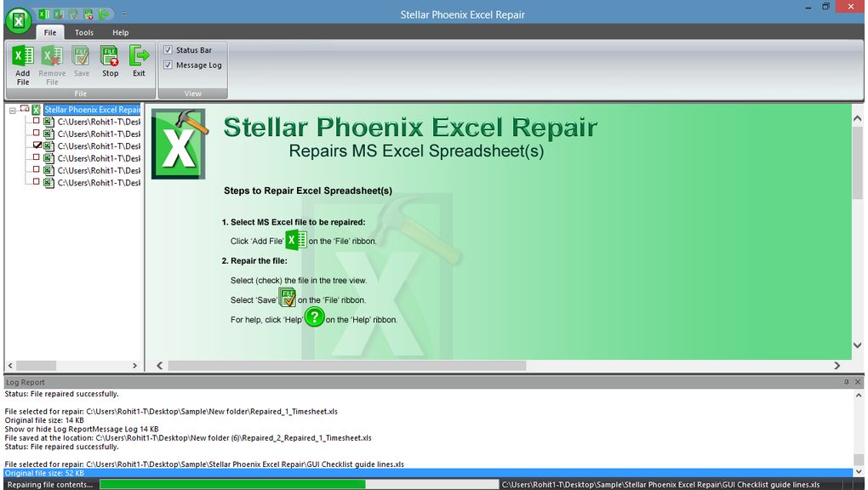
Task: Click tree panel horizontal scrollbar right arrow
Action: (x=134, y=366)
